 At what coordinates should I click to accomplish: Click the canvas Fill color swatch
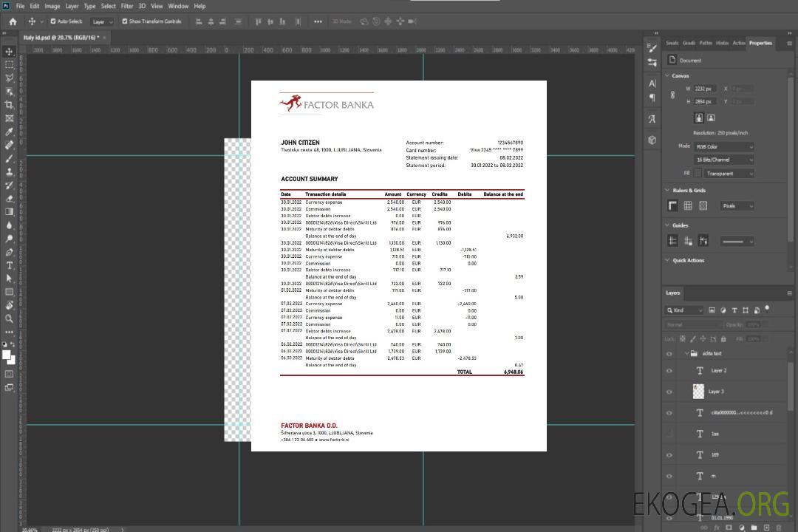click(698, 173)
